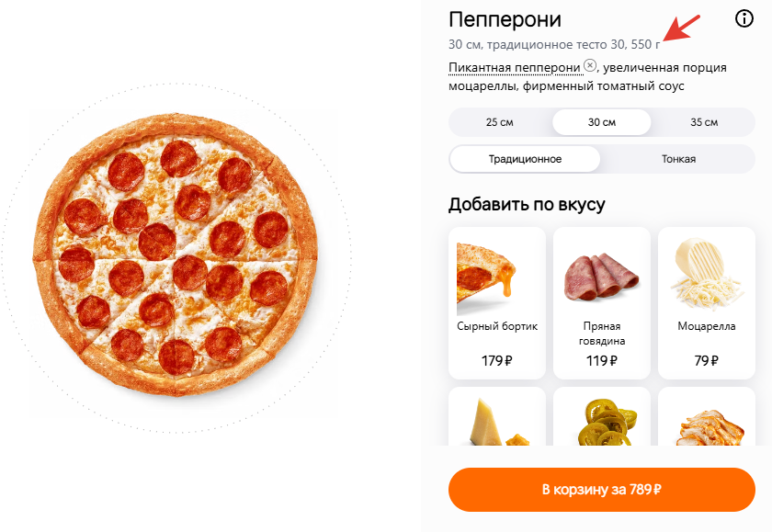Remove the Пикантная пепперони ingredient

[x=590, y=65]
